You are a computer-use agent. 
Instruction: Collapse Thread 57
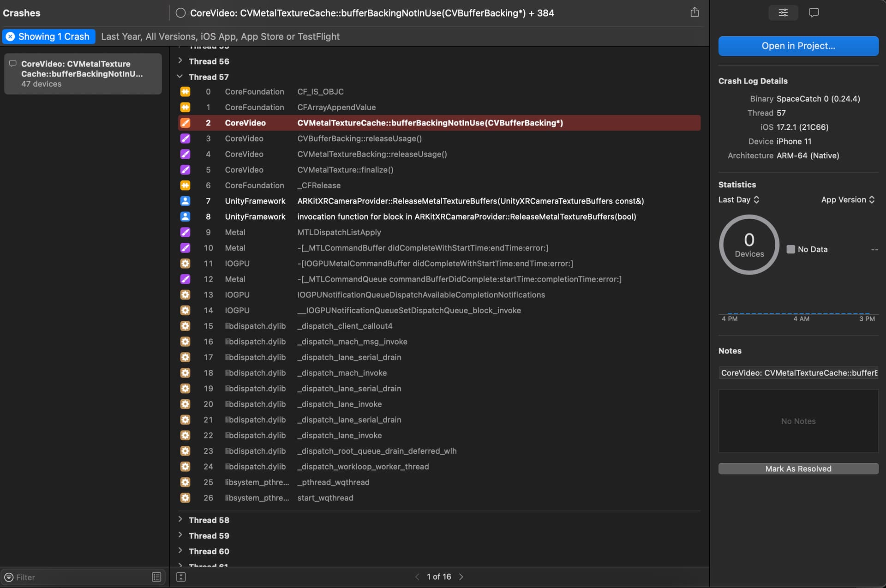180,77
